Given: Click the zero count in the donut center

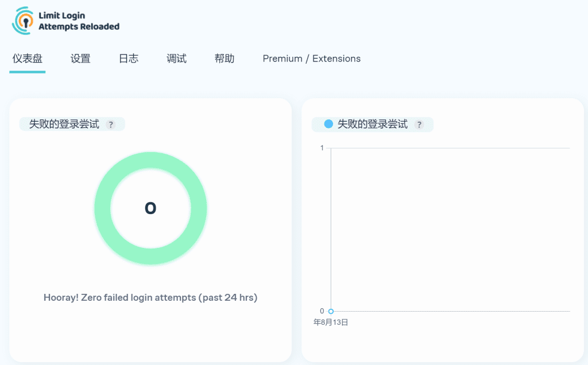Looking at the screenshot, I should click(x=150, y=208).
